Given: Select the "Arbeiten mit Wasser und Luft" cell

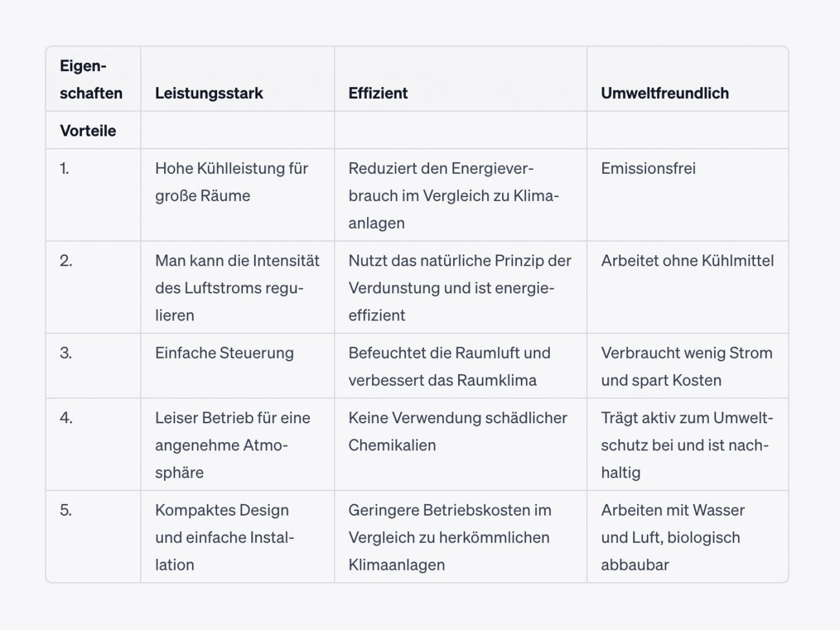Looking at the screenshot, I should coord(672,537).
